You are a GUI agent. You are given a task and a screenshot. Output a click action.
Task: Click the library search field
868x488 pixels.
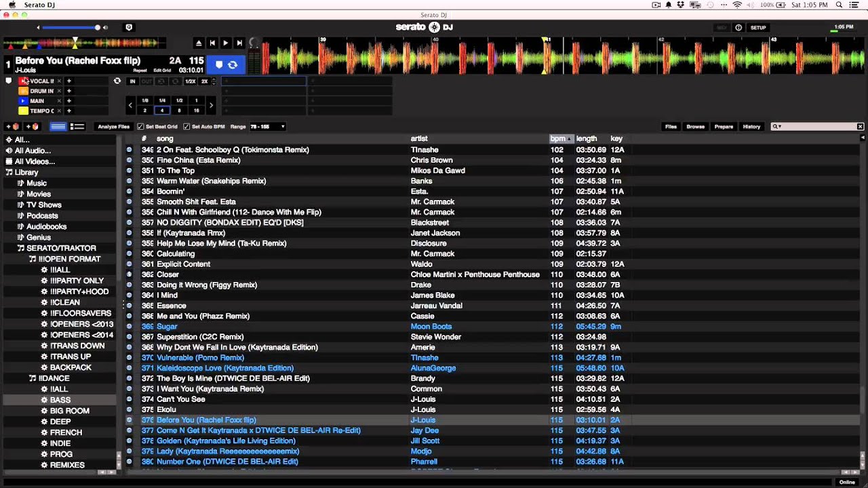coord(817,127)
